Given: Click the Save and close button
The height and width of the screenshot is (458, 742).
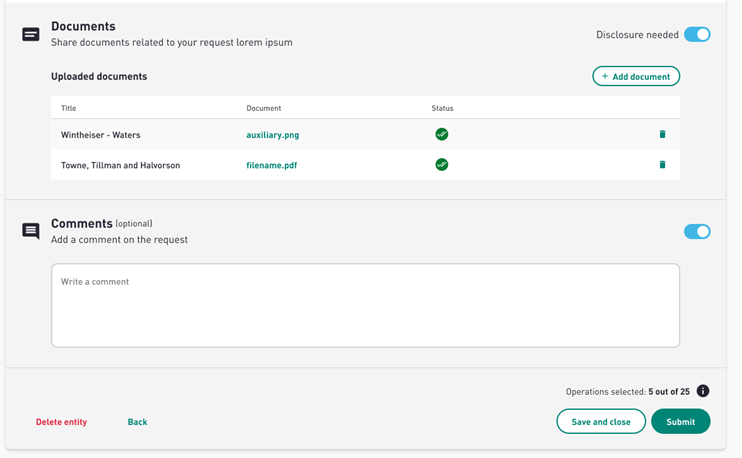Looking at the screenshot, I should click(x=601, y=421).
